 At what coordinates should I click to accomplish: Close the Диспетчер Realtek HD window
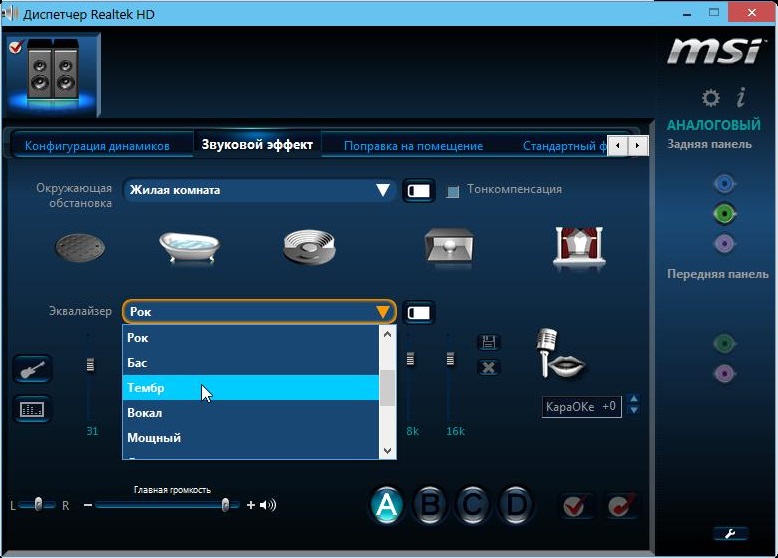click(x=752, y=12)
